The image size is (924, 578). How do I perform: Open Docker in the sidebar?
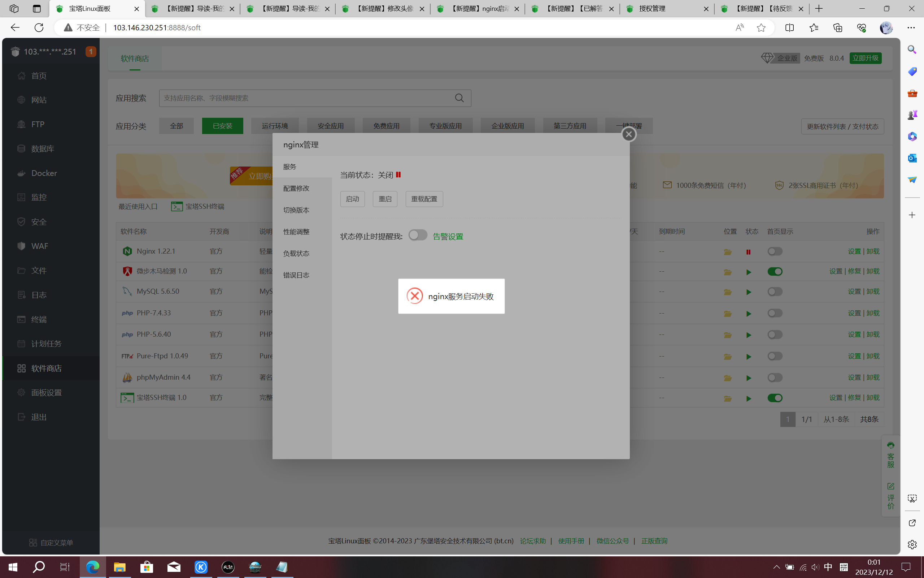tap(51, 173)
